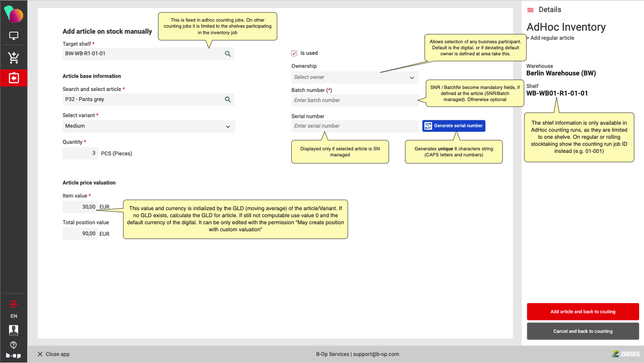The width and height of the screenshot is (644, 363).
Task: Expand the Select variant dropdown
Action: click(x=149, y=126)
